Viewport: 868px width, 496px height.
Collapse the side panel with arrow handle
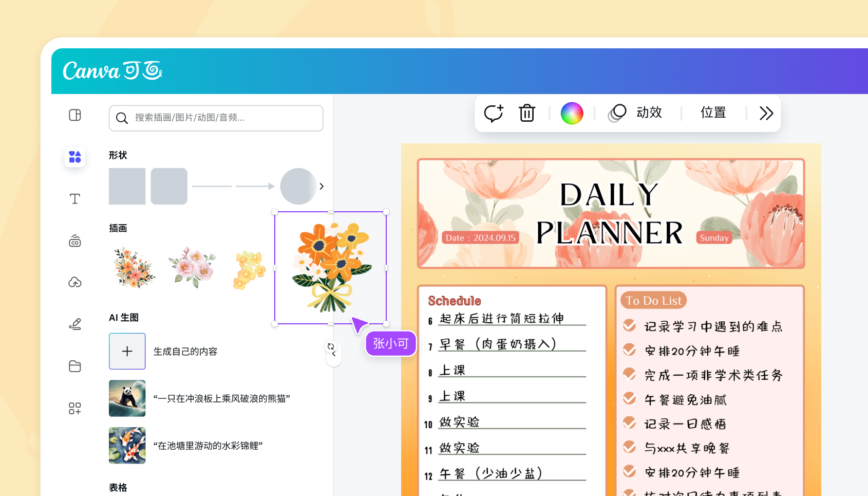pyautogui.click(x=334, y=354)
